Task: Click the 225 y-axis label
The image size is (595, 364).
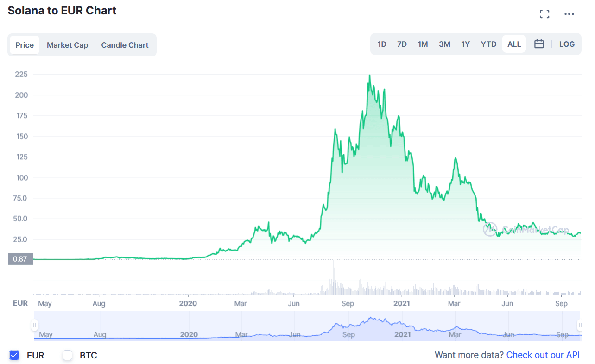Action: click(21, 74)
